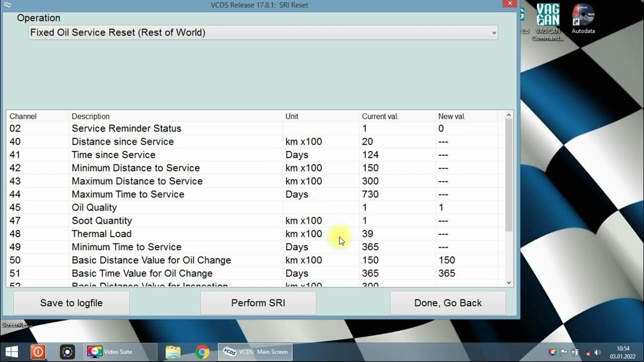Select the Minimum Time to Service row
This screenshot has height=362, width=644.
(255, 247)
